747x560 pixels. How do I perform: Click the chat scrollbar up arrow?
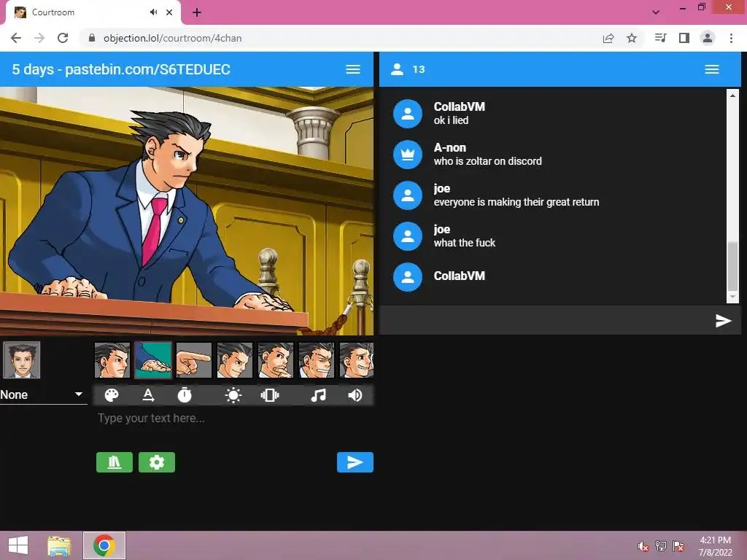click(x=732, y=96)
